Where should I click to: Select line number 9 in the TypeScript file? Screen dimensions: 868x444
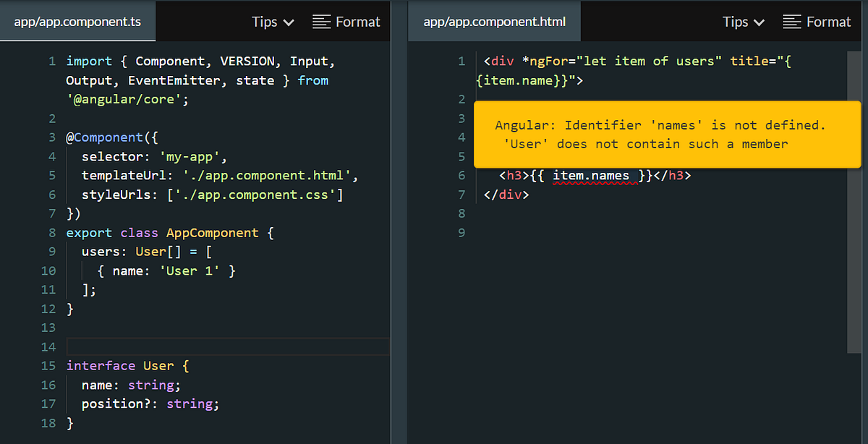click(x=51, y=251)
